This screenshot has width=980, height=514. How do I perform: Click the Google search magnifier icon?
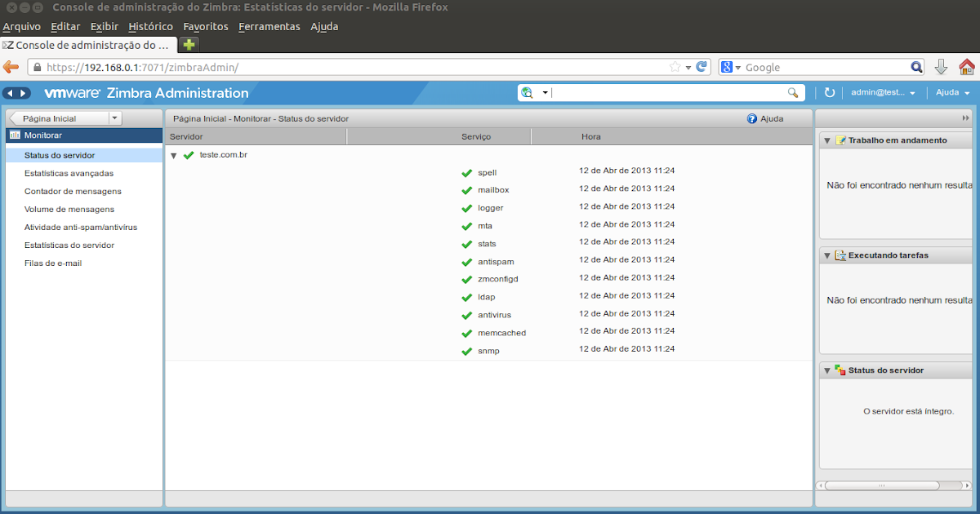pos(917,68)
